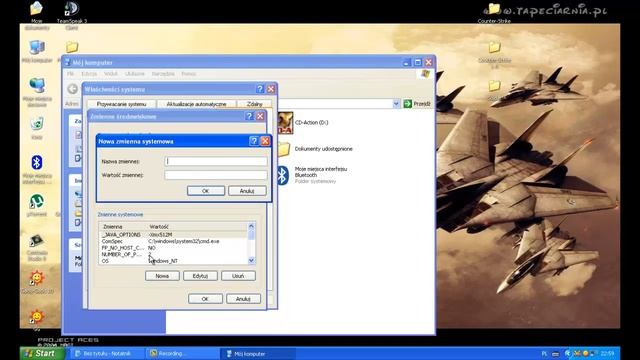Close the Nowa zmienna systemowa dialog
Screen dimensions: 640x360
click(x=265, y=141)
